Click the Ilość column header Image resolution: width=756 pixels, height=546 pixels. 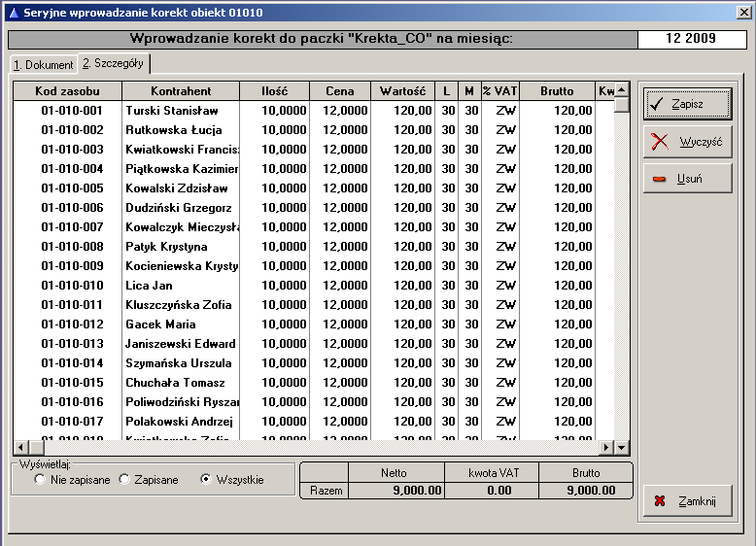pos(275,91)
